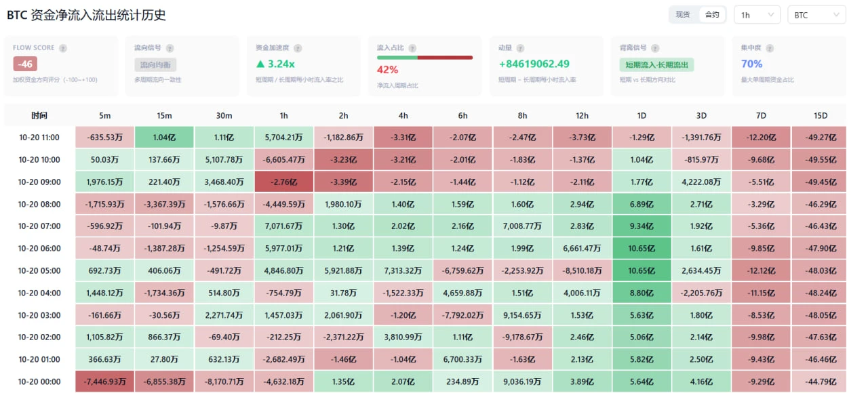Screen dimensions: 868x393
Task: Click the 短期流入·长期流出 divergence tag
Action: 656,65
